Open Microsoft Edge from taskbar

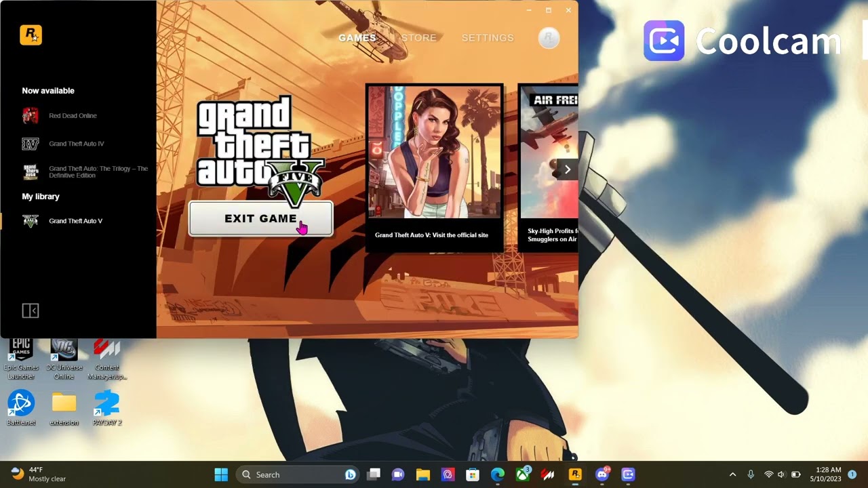point(498,474)
